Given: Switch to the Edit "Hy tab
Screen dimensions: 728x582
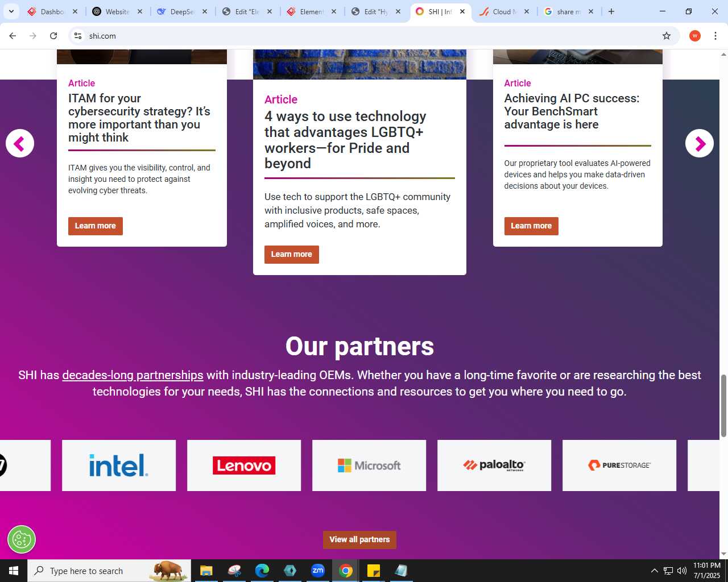Looking at the screenshot, I should point(375,11).
